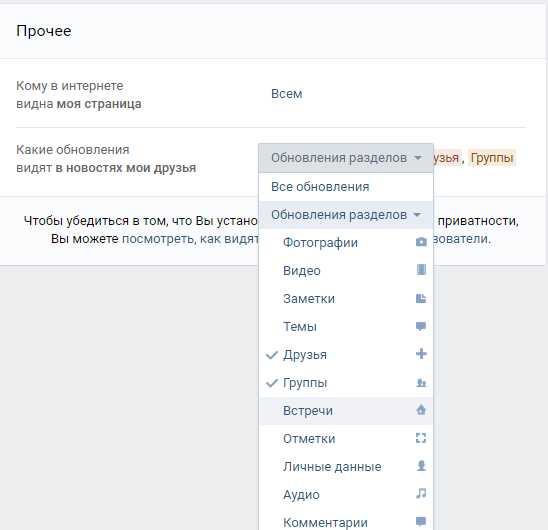Select Все обновления from the menu
This screenshot has height=530, width=548.
click(346, 187)
